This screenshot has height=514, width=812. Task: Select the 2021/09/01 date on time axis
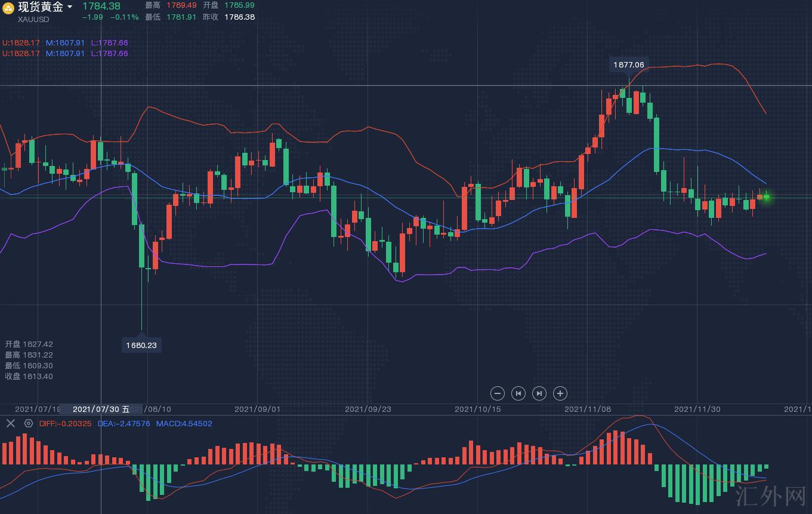click(x=257, y=409)
